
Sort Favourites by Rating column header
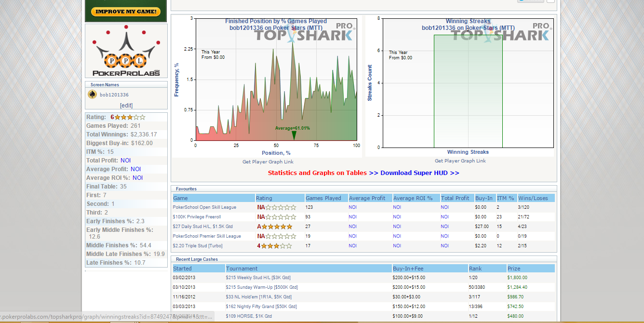[x=280, y=198]
